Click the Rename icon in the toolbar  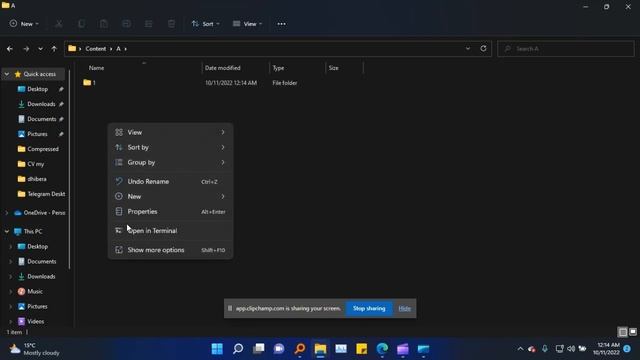point(126,24)
